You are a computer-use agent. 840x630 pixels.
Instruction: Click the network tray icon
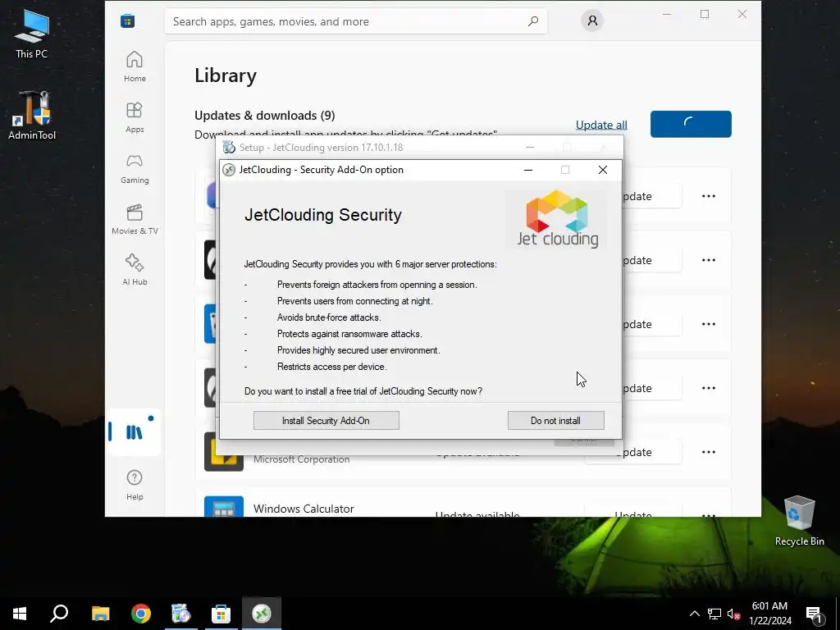pos(714,614)
